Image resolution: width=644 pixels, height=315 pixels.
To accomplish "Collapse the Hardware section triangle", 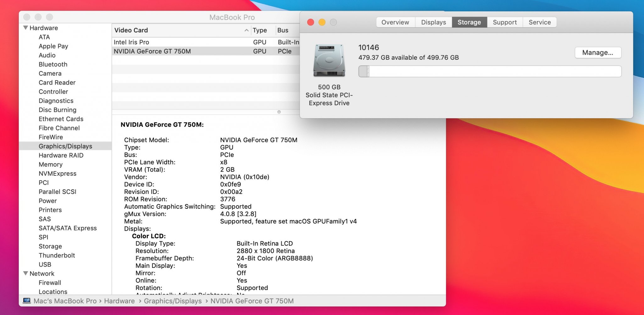I will point(25,28).
